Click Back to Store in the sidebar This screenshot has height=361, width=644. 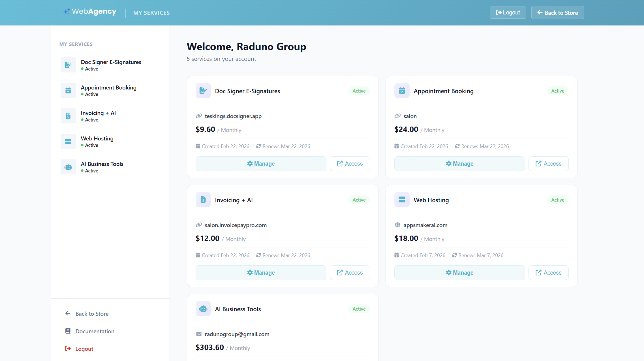[x=92, y=313]
